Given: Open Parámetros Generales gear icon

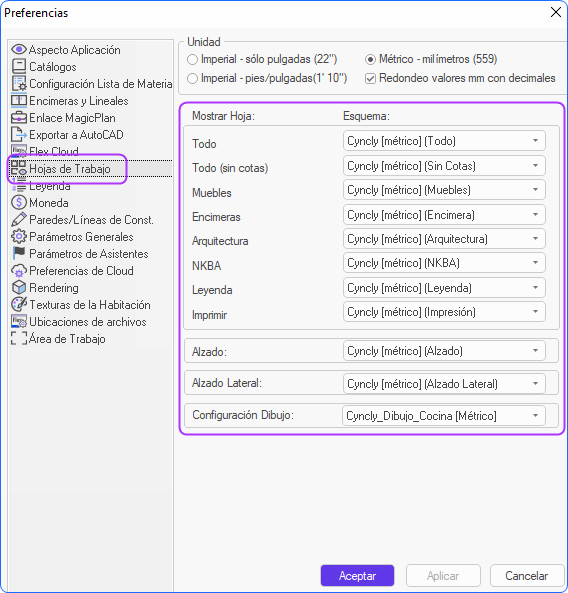Looking at the screenshot, I should click(19, 237).
